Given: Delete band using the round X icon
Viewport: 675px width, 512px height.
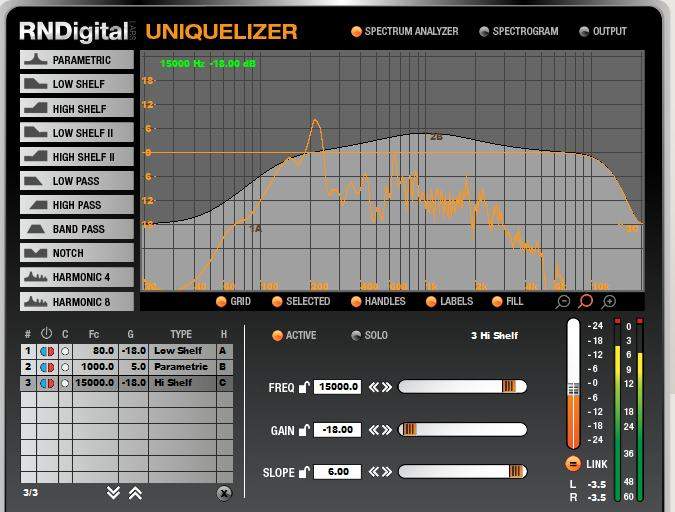Looking at the screenshot, I should [x=224, y=493].
